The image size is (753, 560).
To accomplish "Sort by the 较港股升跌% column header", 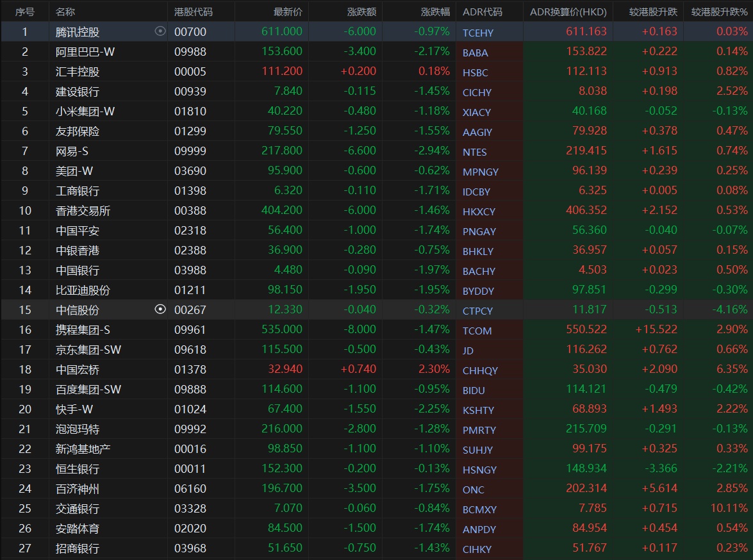I will 720,12.
